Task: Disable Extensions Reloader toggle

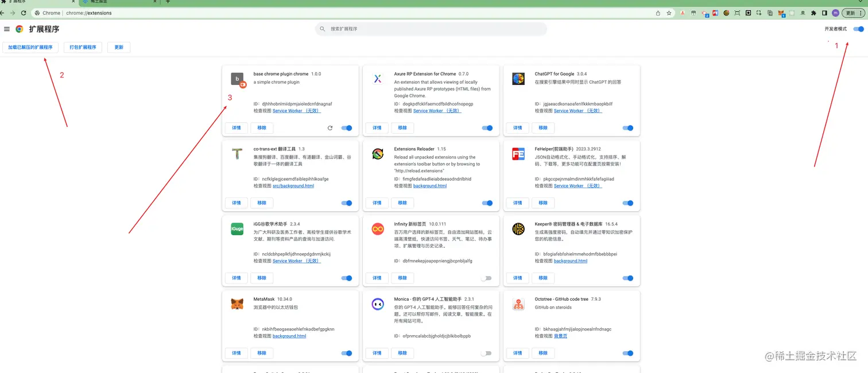Action: pyautogui.click(x=487, y=203)
